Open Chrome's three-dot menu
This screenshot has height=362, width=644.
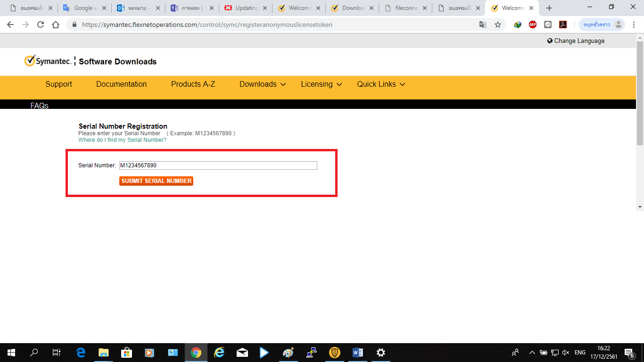pyautogui.click(x=635, y=25)
